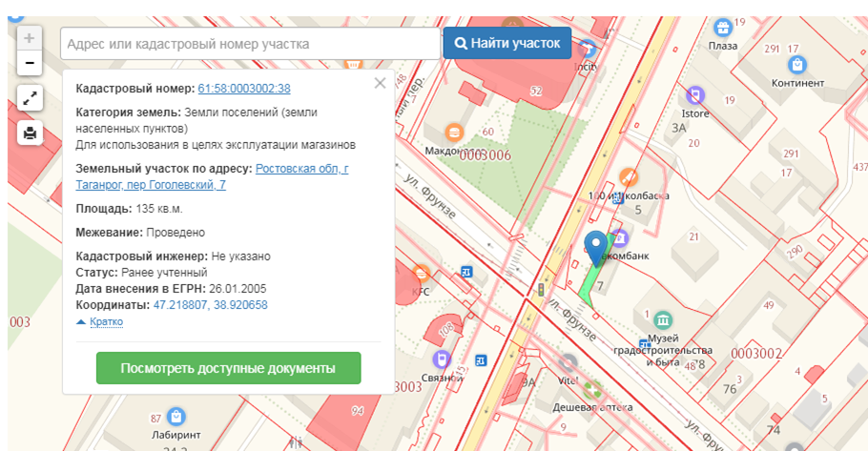Zoom in the map with plus button
Screen dimensions: 868x451
pos(30,38)
